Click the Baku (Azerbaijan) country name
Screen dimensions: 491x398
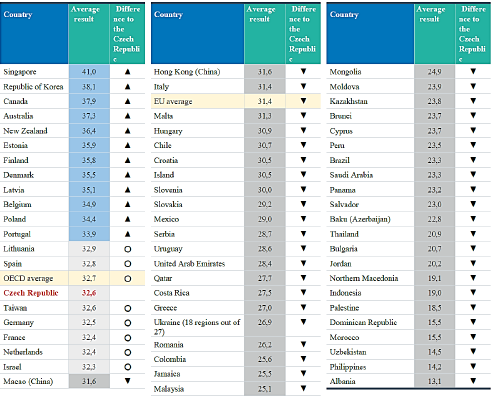[360, 219]
